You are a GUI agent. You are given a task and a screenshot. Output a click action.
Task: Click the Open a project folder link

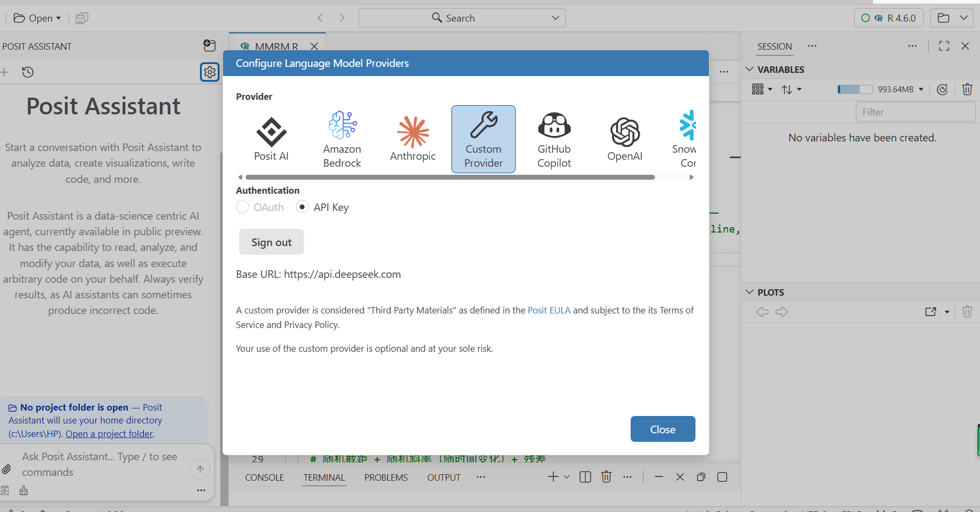pyautogui.click(x=109, y=434)
